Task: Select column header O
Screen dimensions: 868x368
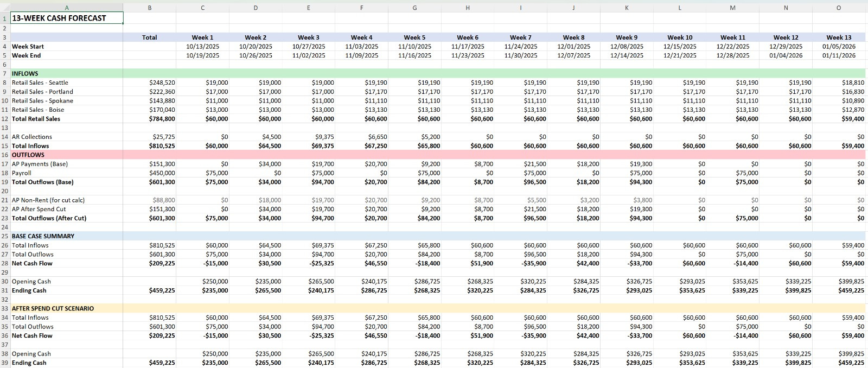Action: [839, 8]
